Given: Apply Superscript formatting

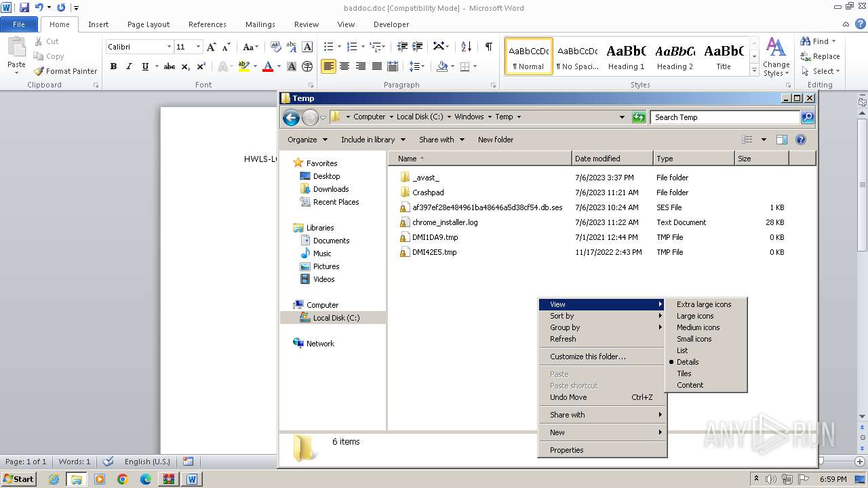Looking at the screenshot, I should (x=201, y=66).
